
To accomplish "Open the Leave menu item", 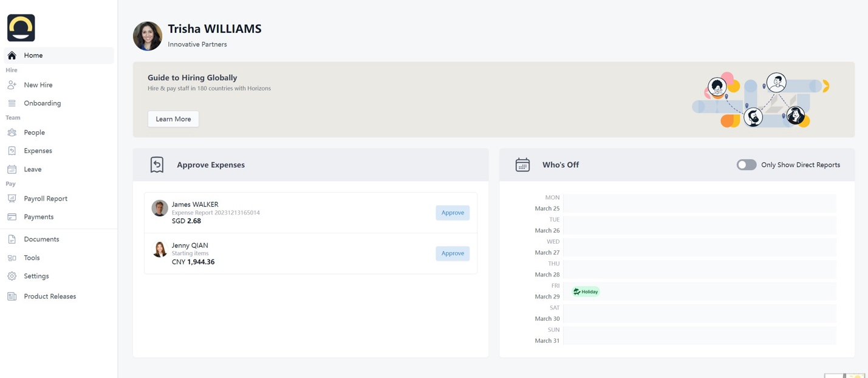I will 33,170.
